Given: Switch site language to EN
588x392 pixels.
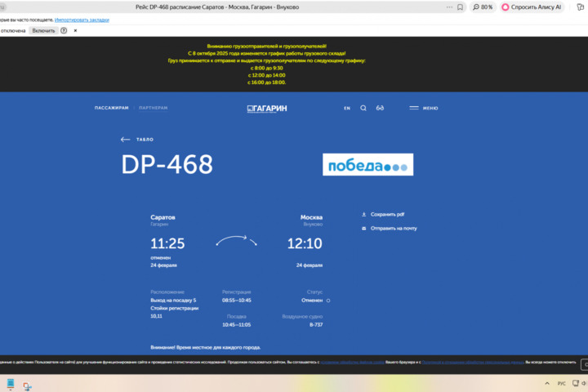Looking at the screenshot, I should [x=347, y=108].
